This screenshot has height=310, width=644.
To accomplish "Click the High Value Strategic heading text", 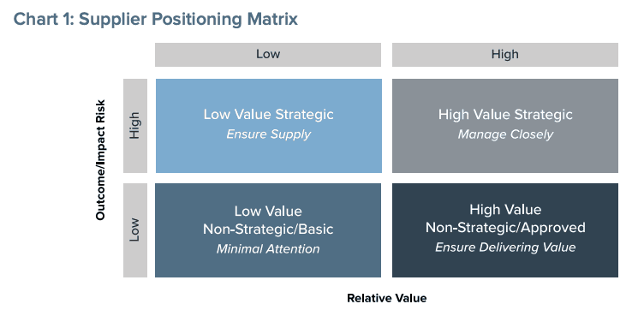I will [505, 114].
